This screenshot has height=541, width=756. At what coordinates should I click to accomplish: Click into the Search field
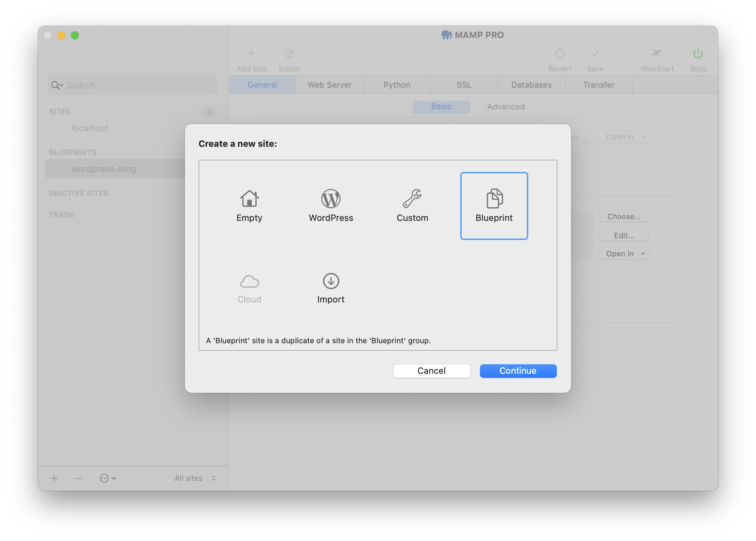pyautogui.click(x=133, y=85)
